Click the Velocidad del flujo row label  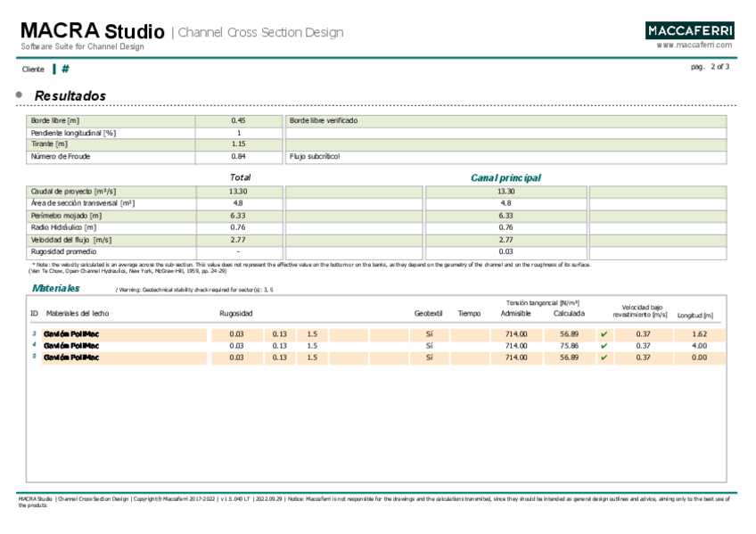click(x=71, y=240)
